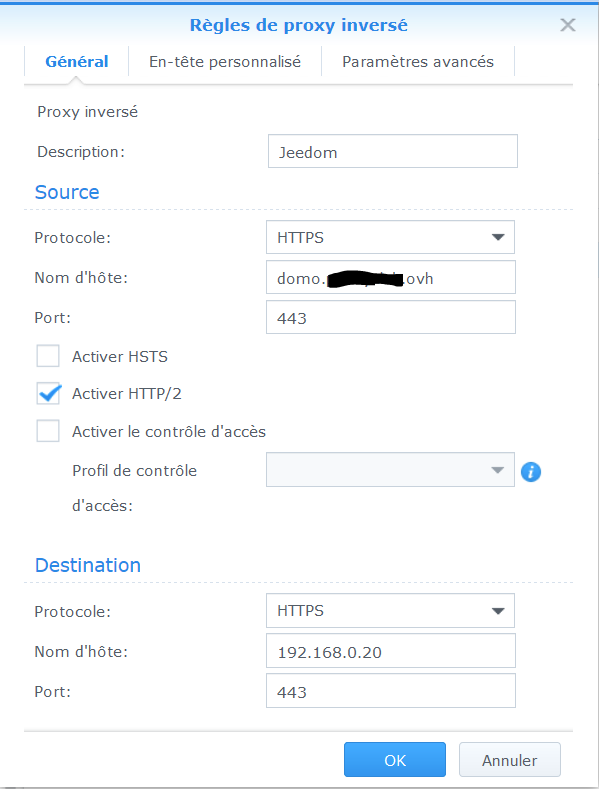Open the Source Protocole dropdown
Image resolution: width=599 pixels, height=789 pixels.
coord(390,237)
